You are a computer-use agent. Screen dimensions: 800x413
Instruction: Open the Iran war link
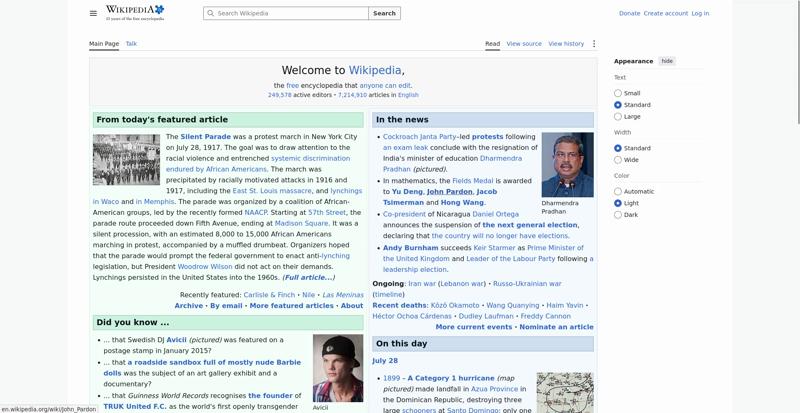coord(421,284)
